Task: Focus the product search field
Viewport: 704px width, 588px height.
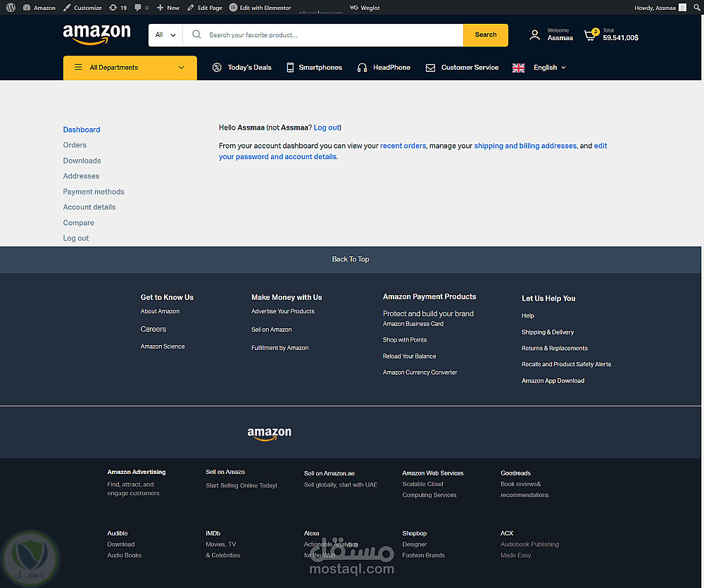Action: 323,35
